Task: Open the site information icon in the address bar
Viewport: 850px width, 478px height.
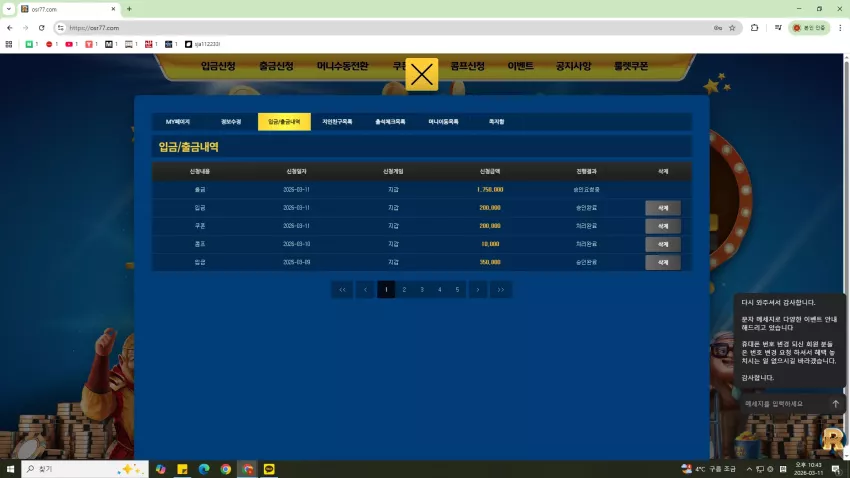Action: (x=61, y=28)
